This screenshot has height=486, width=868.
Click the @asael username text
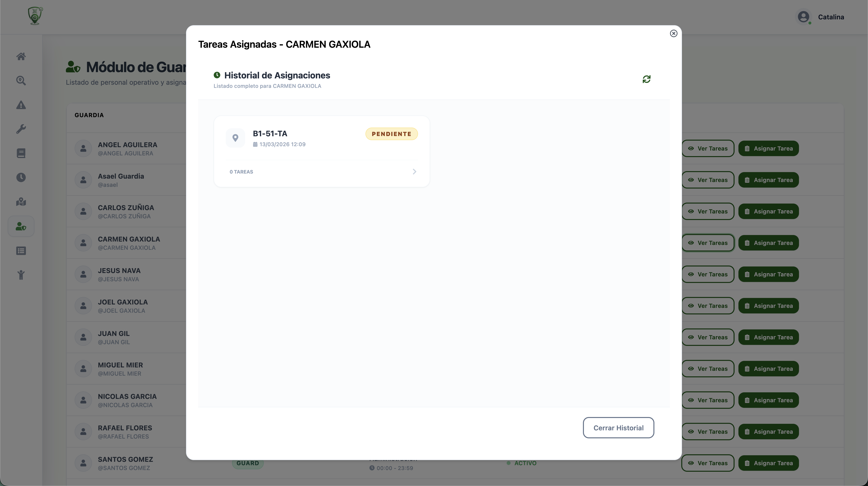[108, 185]
